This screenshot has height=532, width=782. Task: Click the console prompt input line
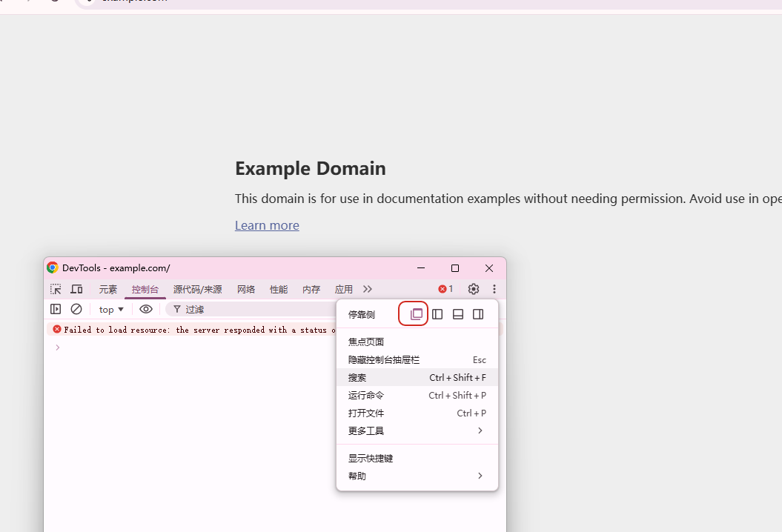(274, 348)
